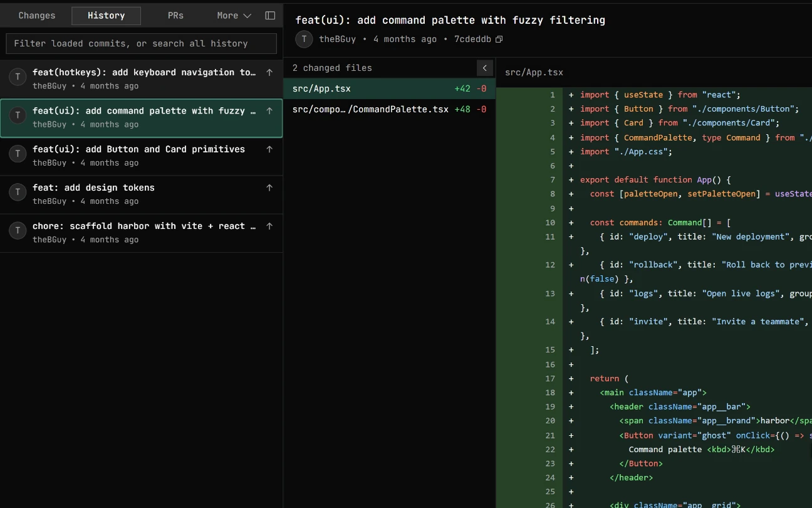This screenshot has height=508, width=812.
Task: Click diff line 18 main className app
Action: (x=654, y=393)
